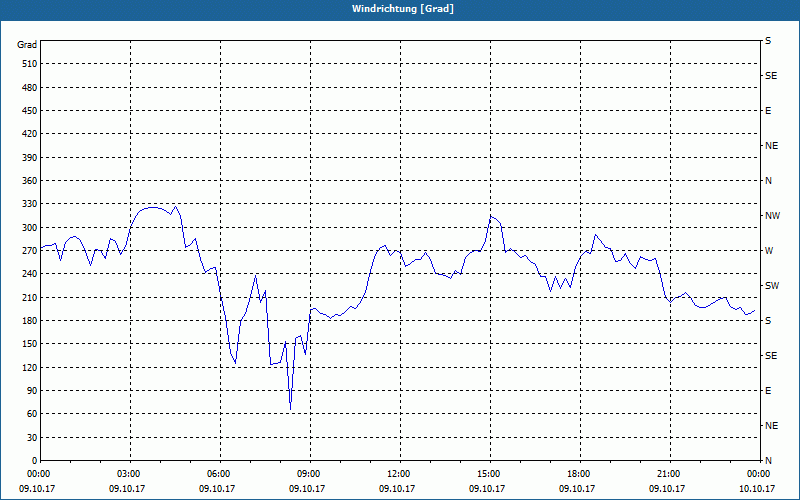Click the 10.10.17 date label
The image size is (800, 500).
757,488
